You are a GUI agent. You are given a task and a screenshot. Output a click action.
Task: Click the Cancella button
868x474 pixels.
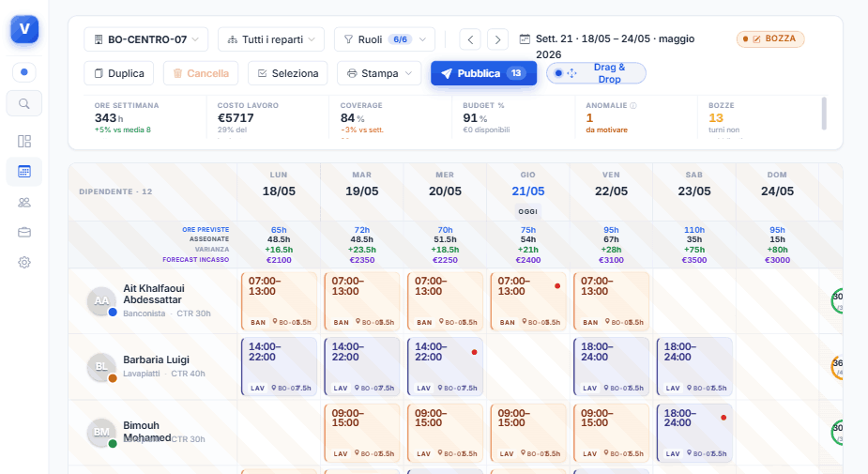pos(201,73)
